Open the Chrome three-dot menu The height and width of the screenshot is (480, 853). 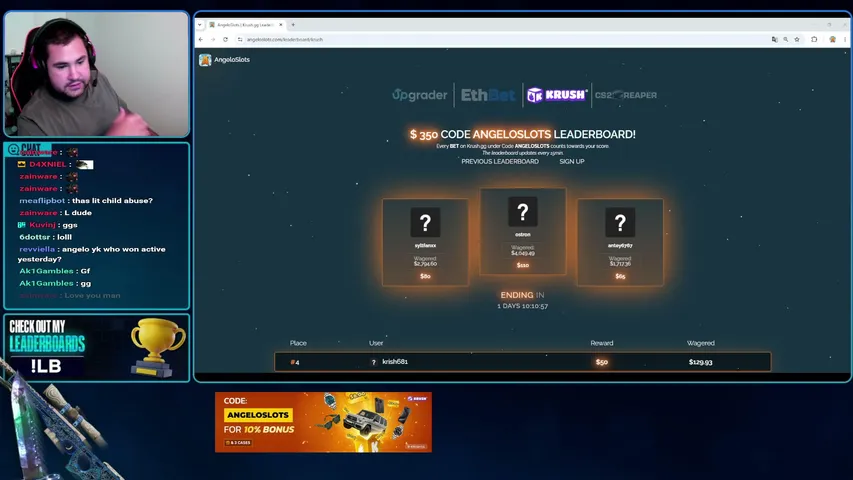(x=845, y=39)
